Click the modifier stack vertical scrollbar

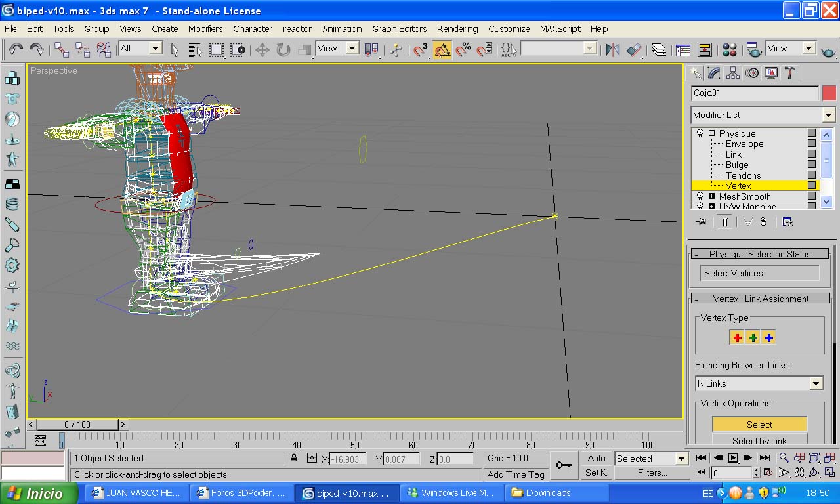coord(827,168)
